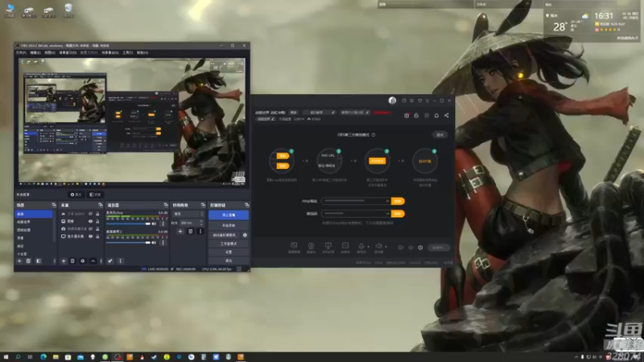Add a new transition with plus icon

[x=180, y=232]
